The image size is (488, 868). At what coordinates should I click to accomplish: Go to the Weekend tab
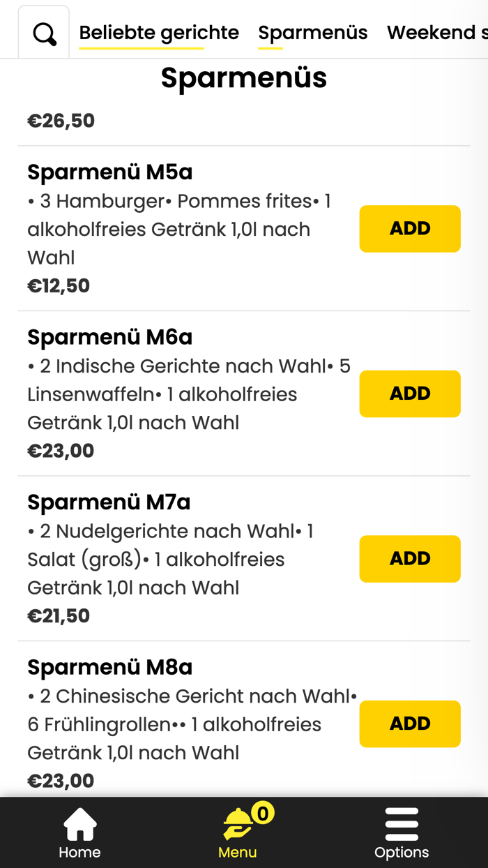coord(436,33)
